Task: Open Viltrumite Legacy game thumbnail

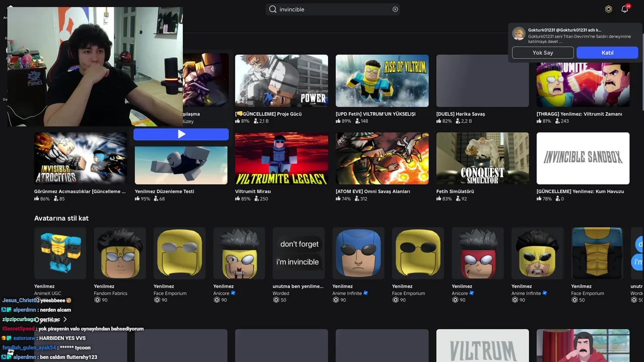Action: point(281,158)
